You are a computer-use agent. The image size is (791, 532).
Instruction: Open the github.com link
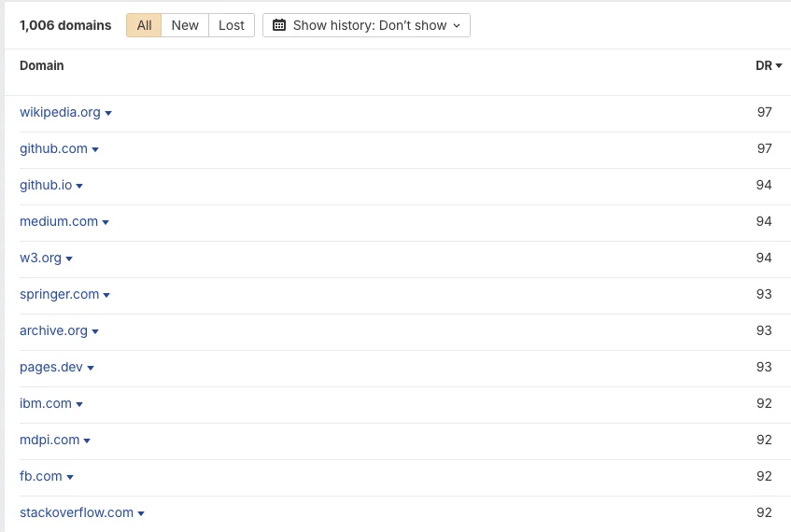[x=53, y=148]
